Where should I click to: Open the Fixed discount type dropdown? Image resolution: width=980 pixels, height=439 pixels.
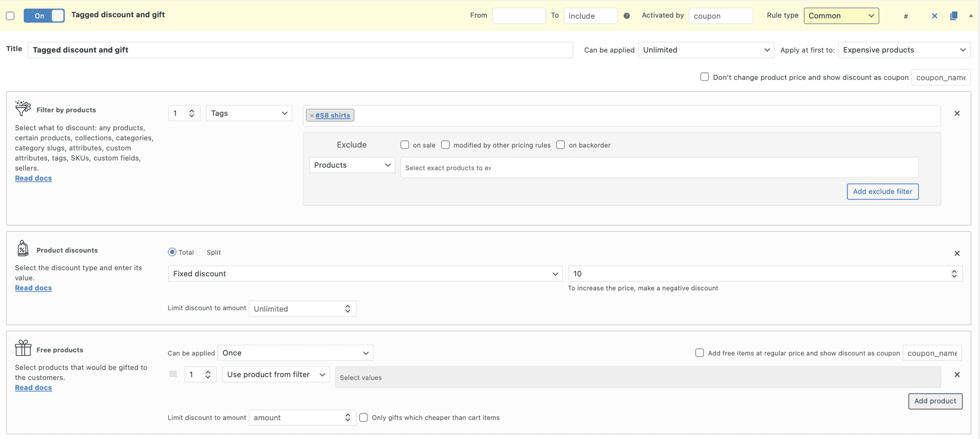(x=365, y=274)
